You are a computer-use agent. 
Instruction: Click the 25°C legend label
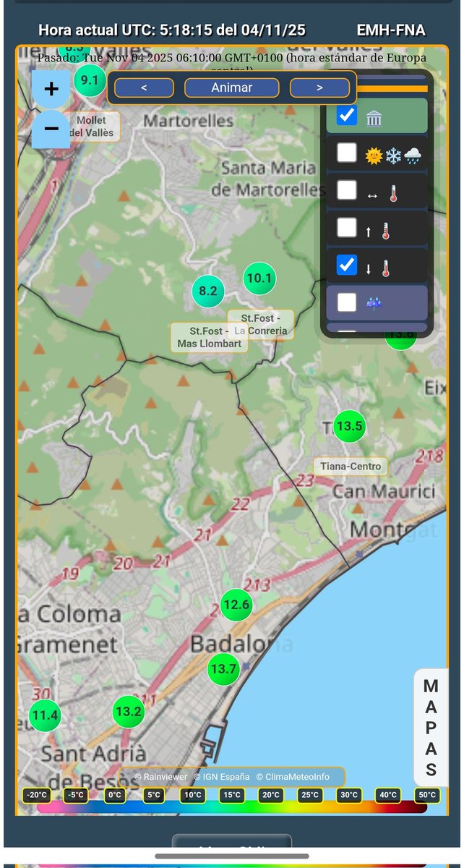pyautogui.click(x=310, y=795)
